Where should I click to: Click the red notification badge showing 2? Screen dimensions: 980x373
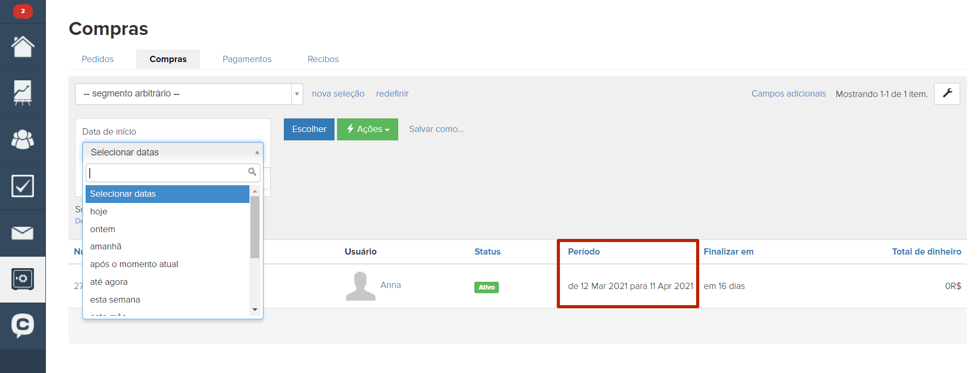coord(22,11)
